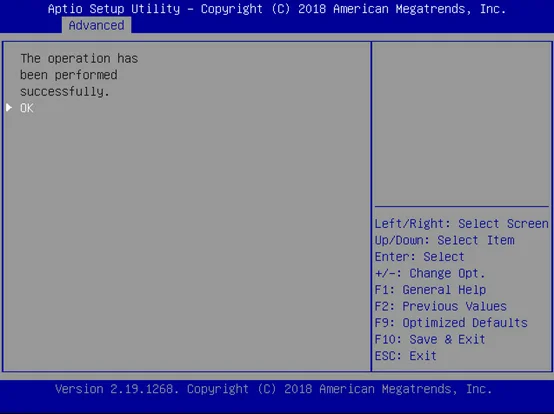
Task: Click the empty help description panel
Action: point(461,124)
